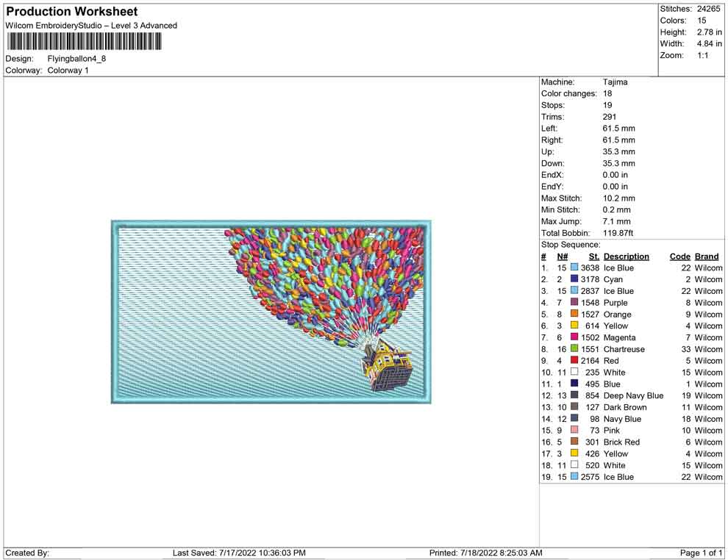The height and width of the screenshot is (560, 728).
Task: Select the Orange color swatch in stop 5
Action: 574,314
